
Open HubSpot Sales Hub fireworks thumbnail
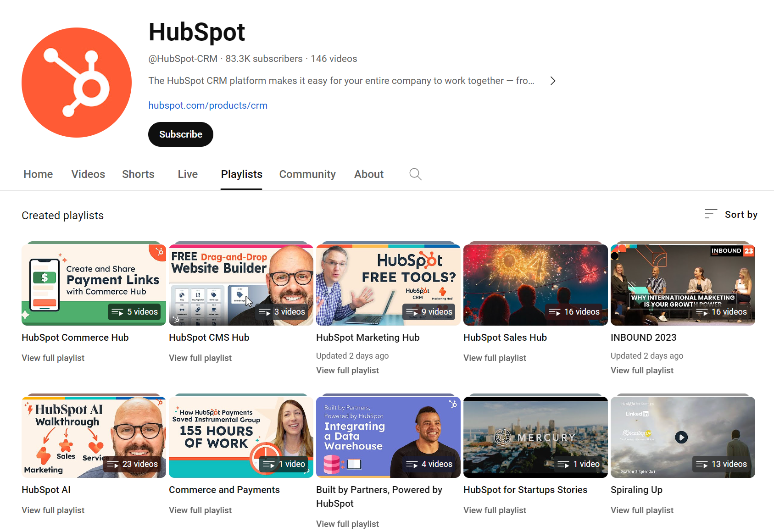coord(535,285)
